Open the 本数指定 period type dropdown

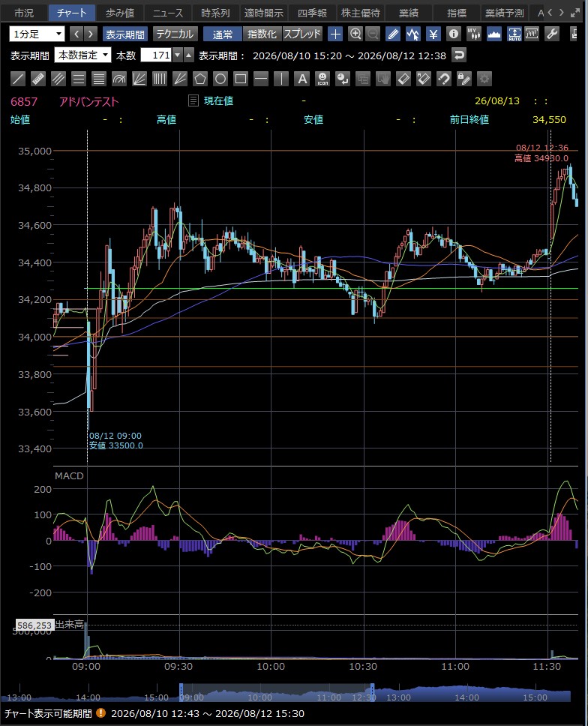83,55
